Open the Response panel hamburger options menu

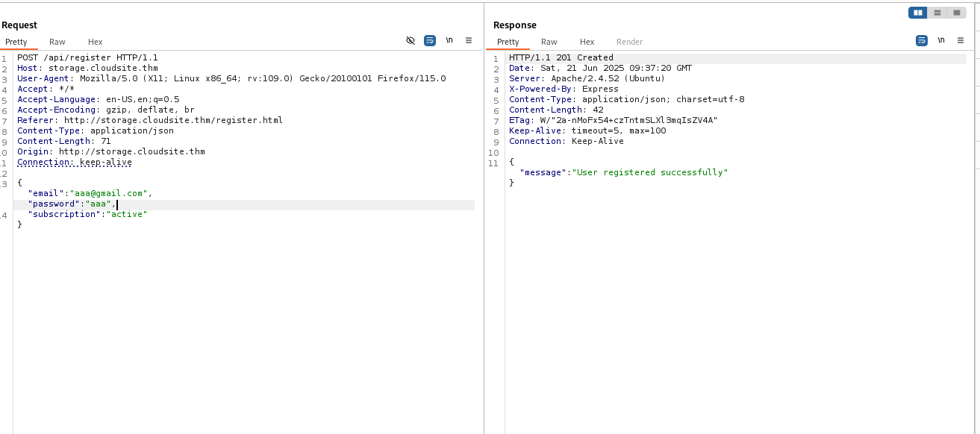(x=961, y=41)
